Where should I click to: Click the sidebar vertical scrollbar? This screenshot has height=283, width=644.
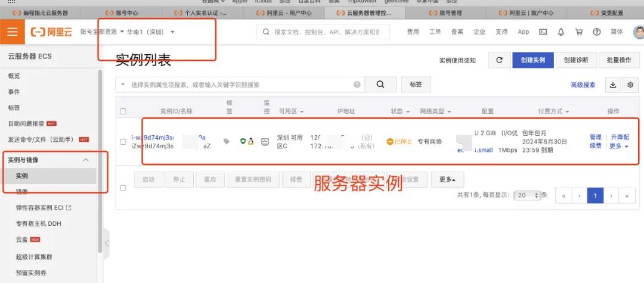pos(100,161)
